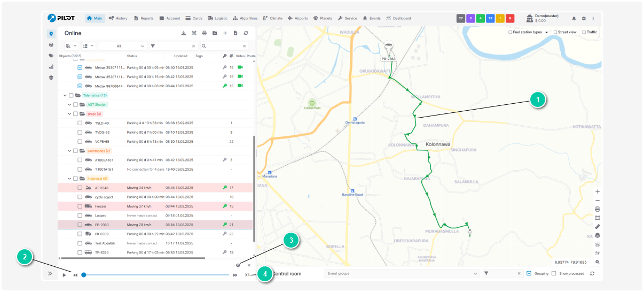
Task: Check the Show processed checkbox
Action: 555,273
